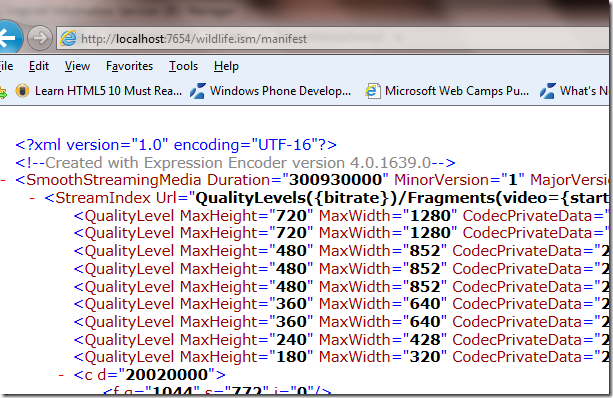Viewport: 613px width, 398px height.
Task: Click the Windows Phone Develop favorite's icon
Action: (x=197, y=91)
